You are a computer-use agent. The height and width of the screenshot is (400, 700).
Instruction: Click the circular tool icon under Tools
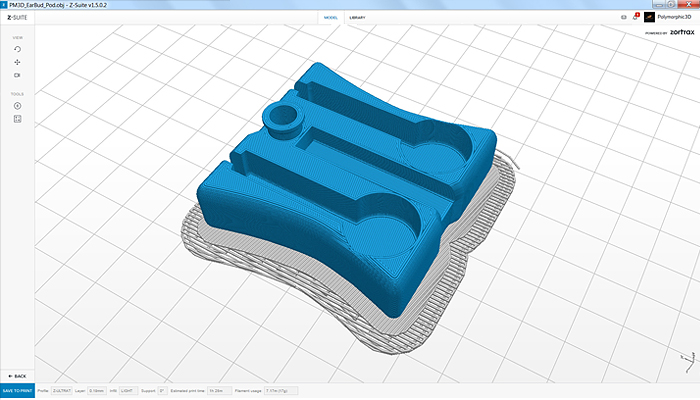17,106
